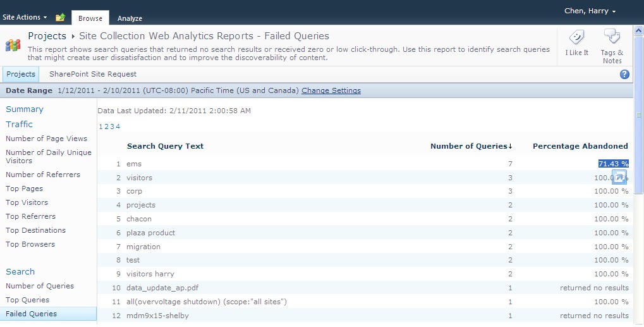Click the 'plaza product' query text

[151, 233]
